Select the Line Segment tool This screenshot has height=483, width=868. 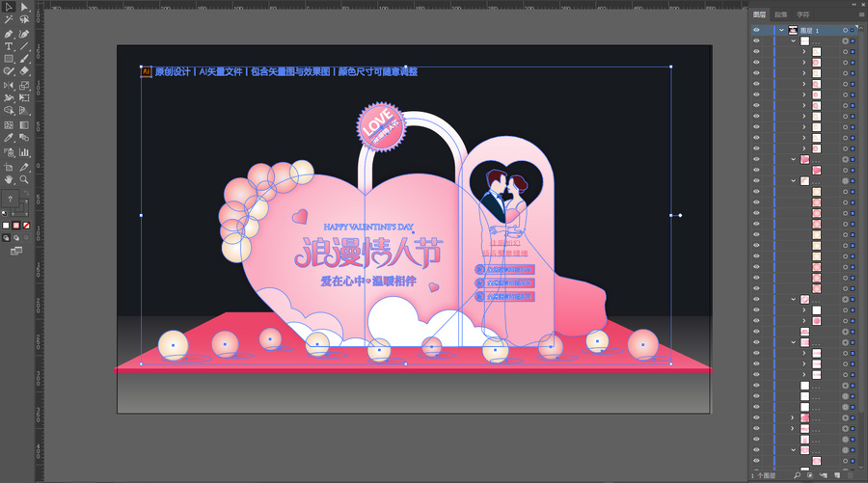coord(24,46)
